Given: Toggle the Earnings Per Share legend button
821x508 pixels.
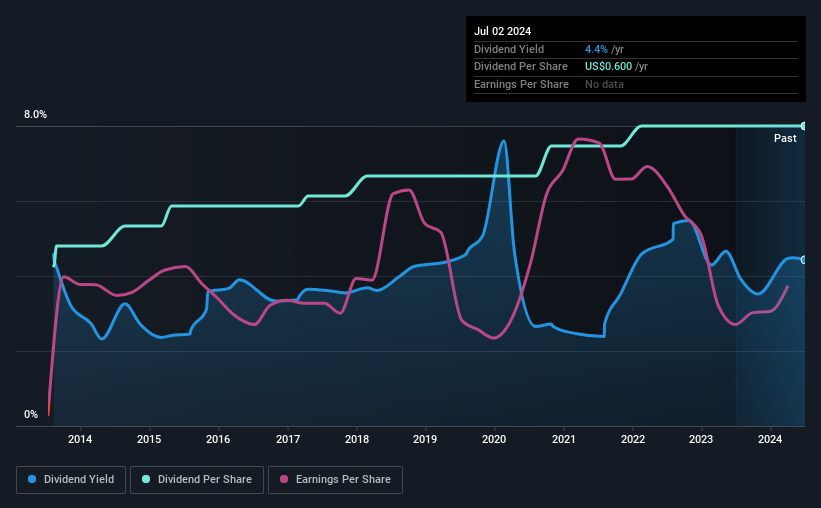Looking at the screenshot, I should point(335,480).
